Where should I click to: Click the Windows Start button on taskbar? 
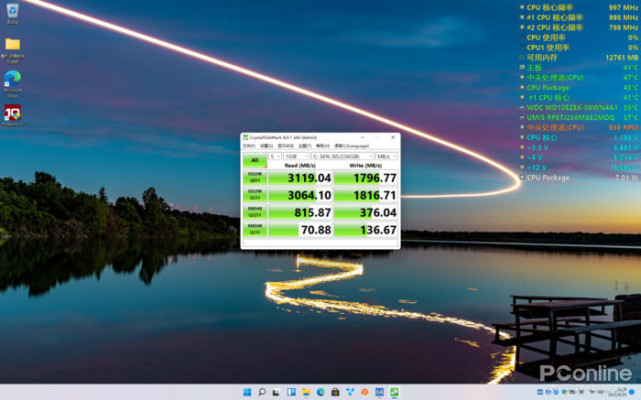point(247,391)
